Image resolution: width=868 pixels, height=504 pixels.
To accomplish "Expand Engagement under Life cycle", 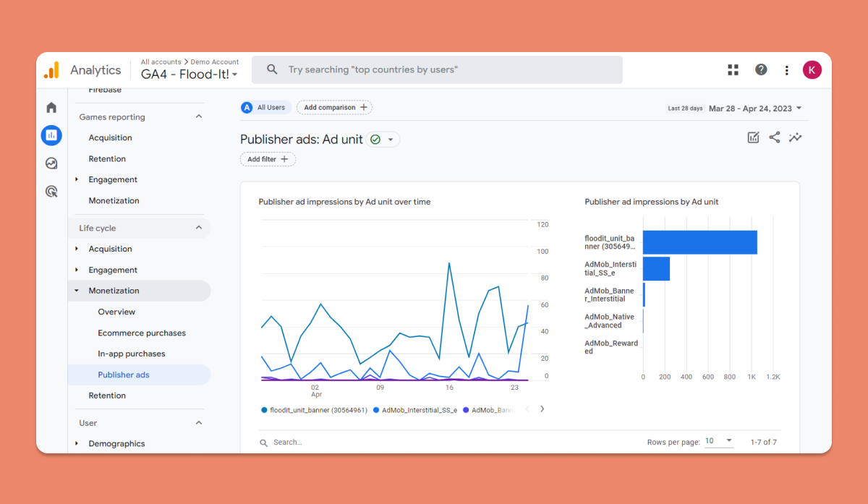I will tap(77, 270).
